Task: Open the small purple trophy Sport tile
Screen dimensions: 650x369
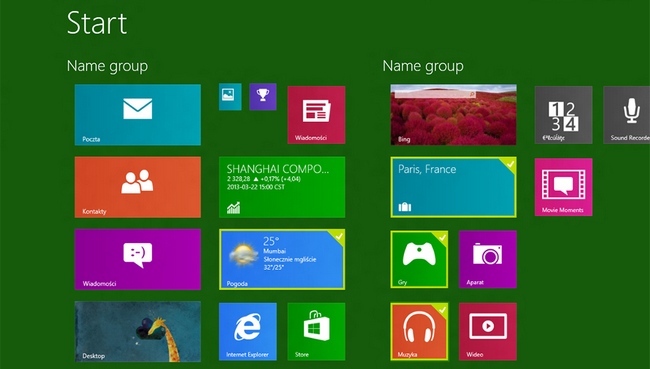Action: click(x=263, y=97)
